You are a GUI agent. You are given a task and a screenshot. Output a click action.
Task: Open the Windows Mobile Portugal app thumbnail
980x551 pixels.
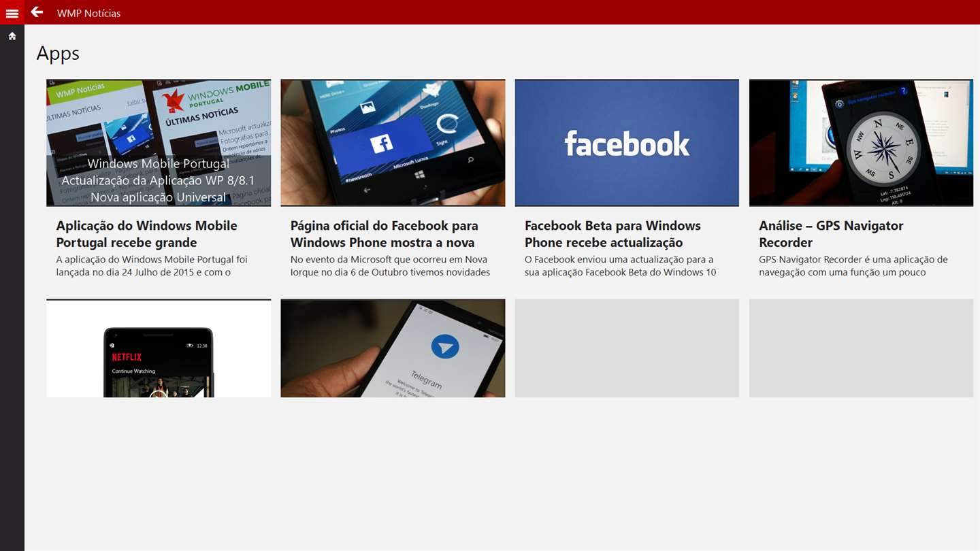click(159, 143)
